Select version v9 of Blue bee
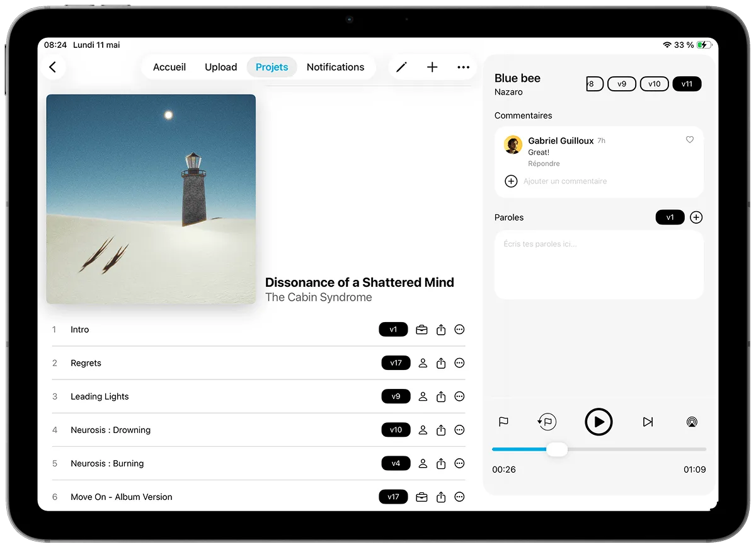Screen dimensions: 756x549 pyautogui.click(x=622, y=84)
